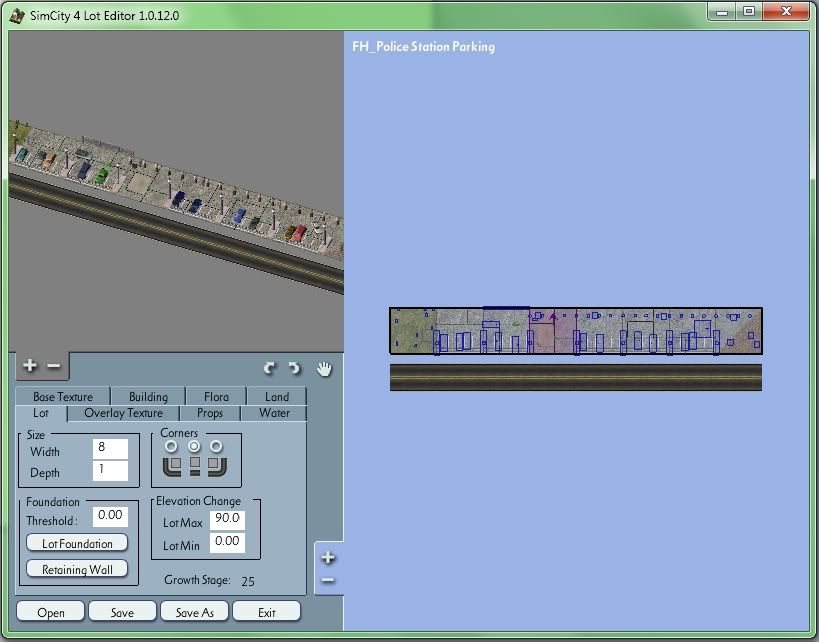Switch to the Flora tab
This screenshot has width=819, height=643.
click(216, 397)
